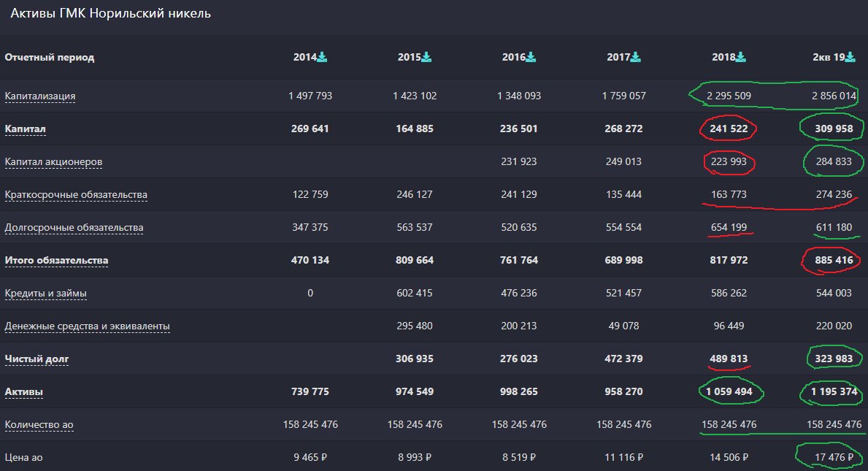
Task: Open the Капитал акционеров link
Action: [x=53, y=161]
